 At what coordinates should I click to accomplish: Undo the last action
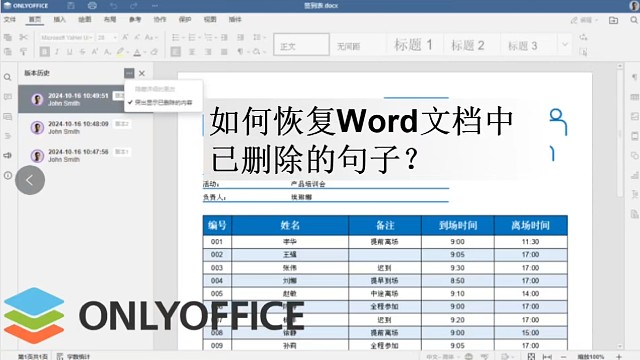[x=113, y=6]
